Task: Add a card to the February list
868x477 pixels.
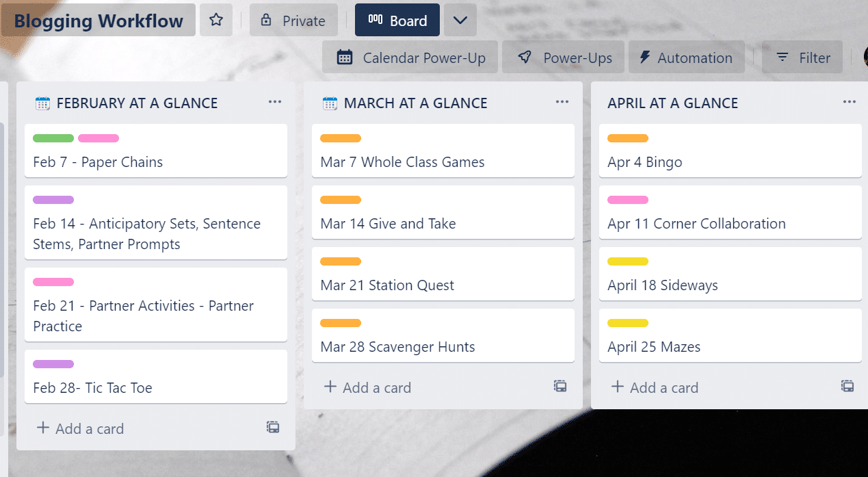Action: (x=80, y=428)
